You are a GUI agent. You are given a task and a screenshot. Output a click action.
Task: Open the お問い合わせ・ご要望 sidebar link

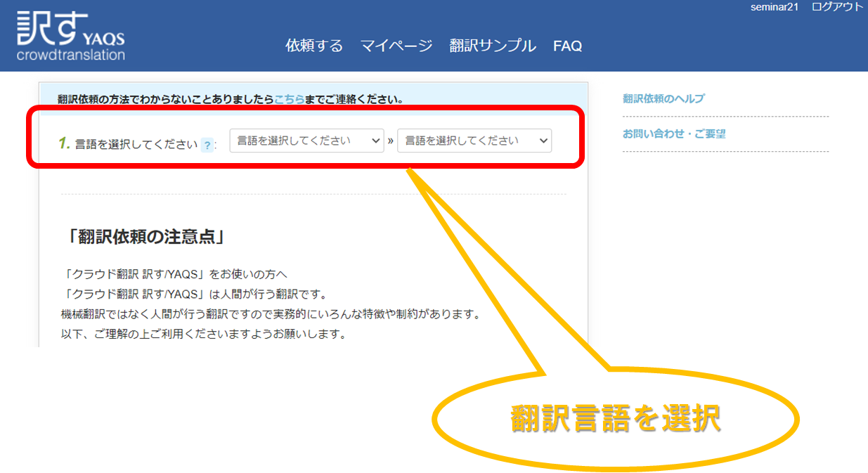coord(673,134)
